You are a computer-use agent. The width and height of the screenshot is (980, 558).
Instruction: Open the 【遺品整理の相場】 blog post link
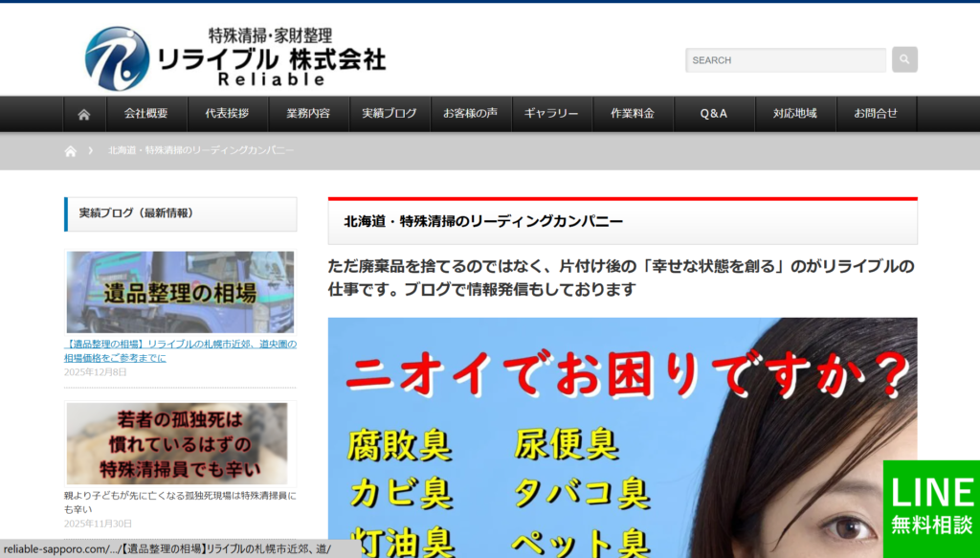[180, 350]
